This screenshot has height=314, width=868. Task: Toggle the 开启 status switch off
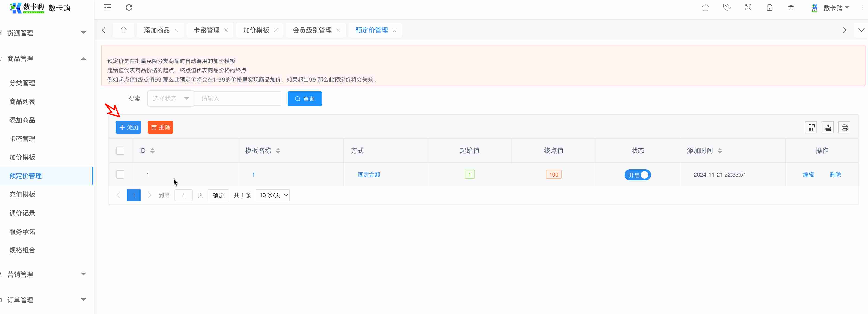tap(638, 175)
